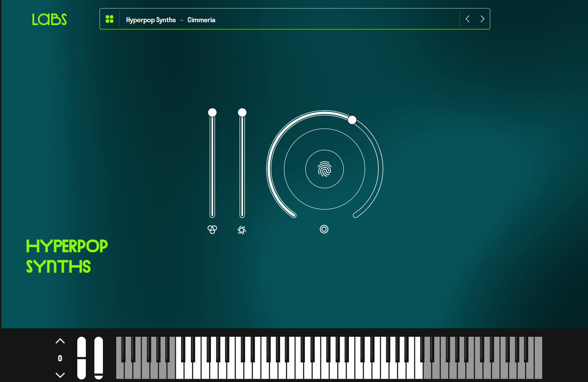
Task: Click the pitch bend wheel
Action: click(x=82, y=358)
